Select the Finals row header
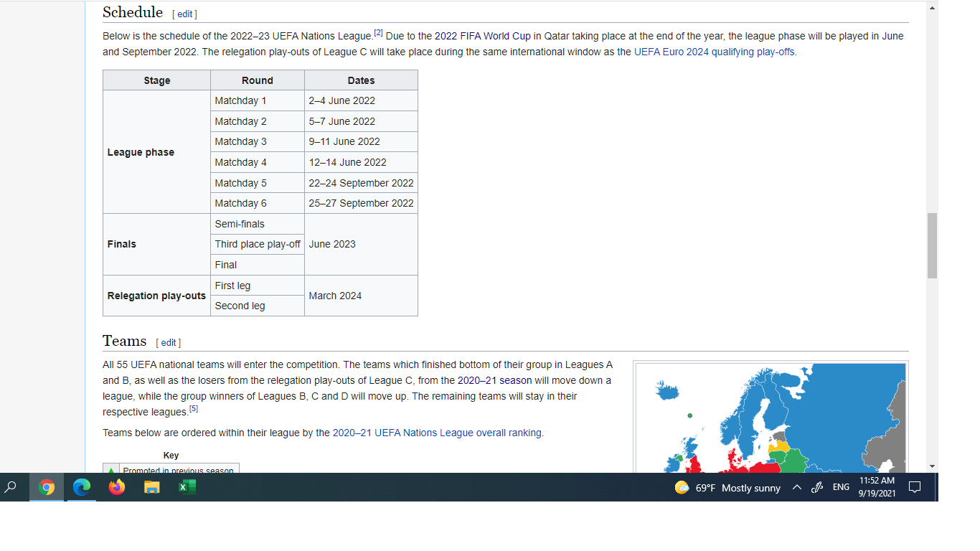980x551 pixels. click(x=157, y=244)
